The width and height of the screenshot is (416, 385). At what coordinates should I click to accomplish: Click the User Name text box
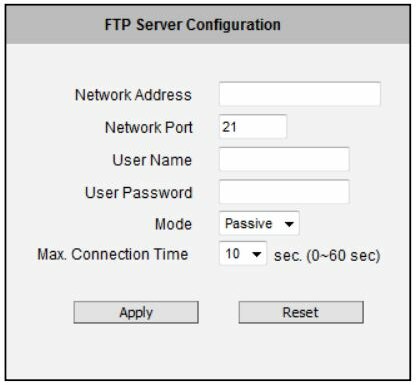coord(284,159)
